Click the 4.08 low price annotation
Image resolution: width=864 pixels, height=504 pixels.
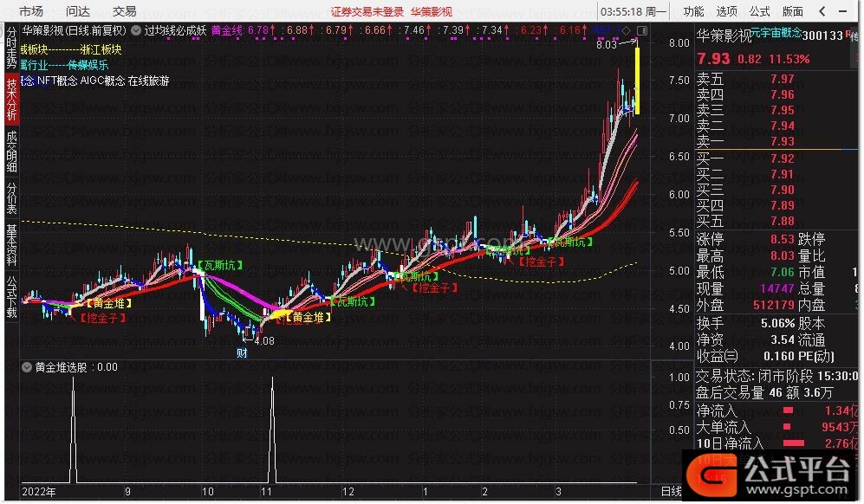[x=264, y=341]
